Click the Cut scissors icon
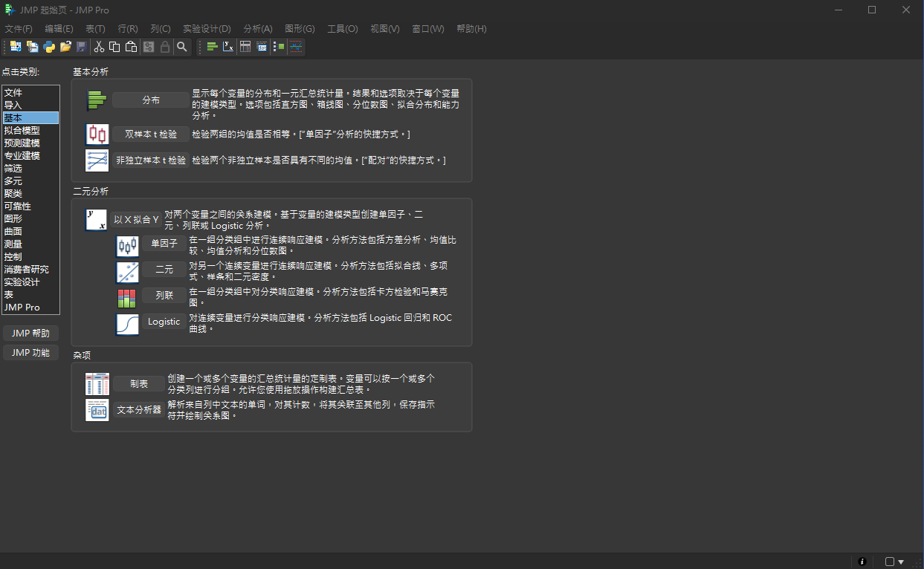Viewport: 924px width, 569px height. coord(99,47)
